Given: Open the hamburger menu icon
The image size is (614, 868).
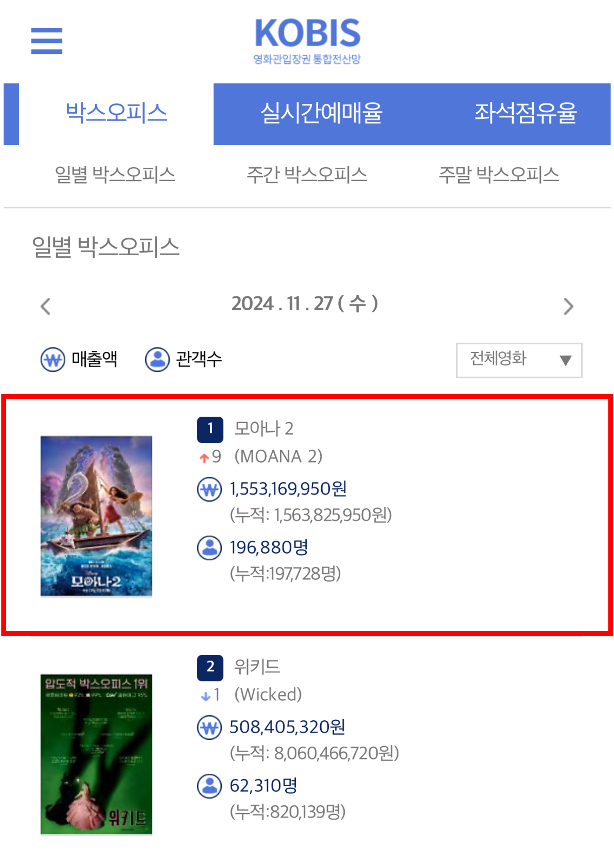Looking at the screenshot, I should [47, 41].
